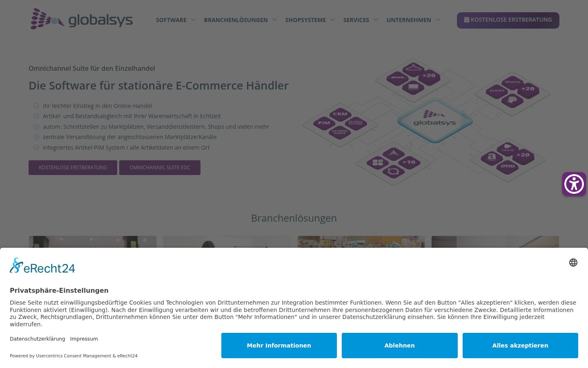Open the accessibility widget icon
588x368 pixels.
pos(574,184)
